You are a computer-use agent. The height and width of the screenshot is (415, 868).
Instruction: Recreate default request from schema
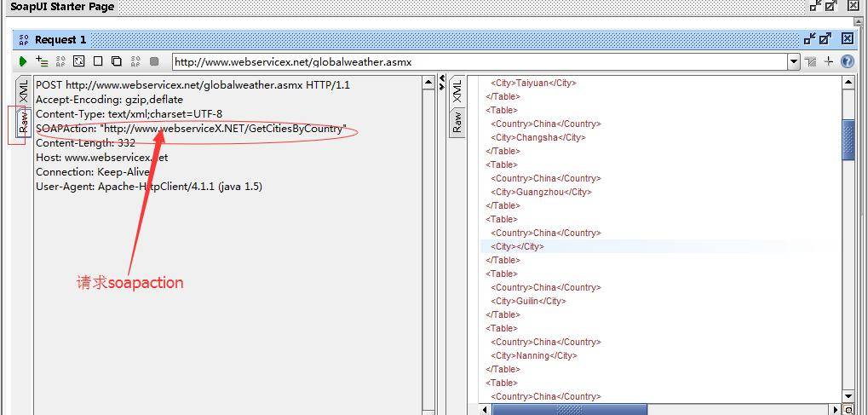tap(79, 61)
